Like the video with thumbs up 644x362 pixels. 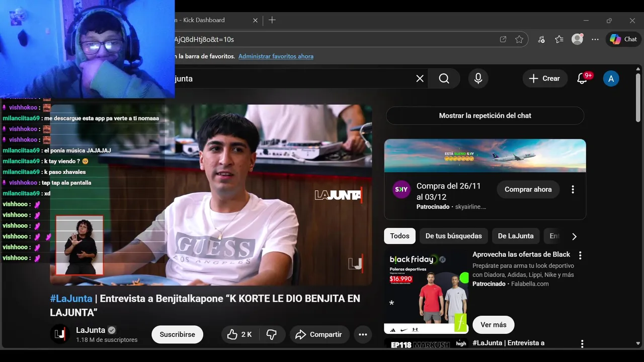click(x=240, y=334)
